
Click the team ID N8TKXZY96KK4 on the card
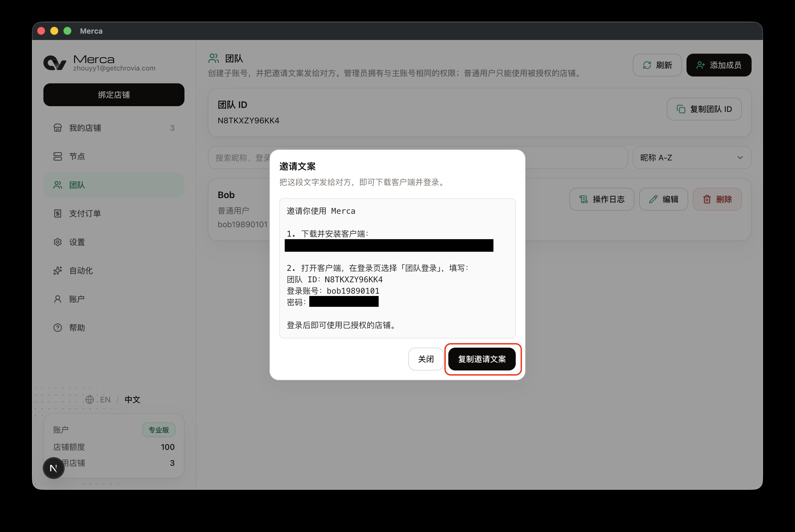pos(248,120)
